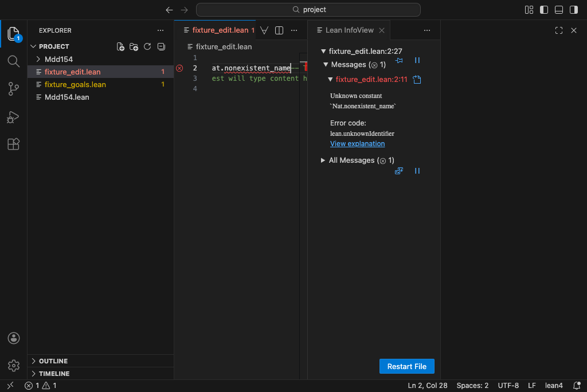Toggle the primary side bar layout button
Screen dimensions: 587x392
[544, 10]
